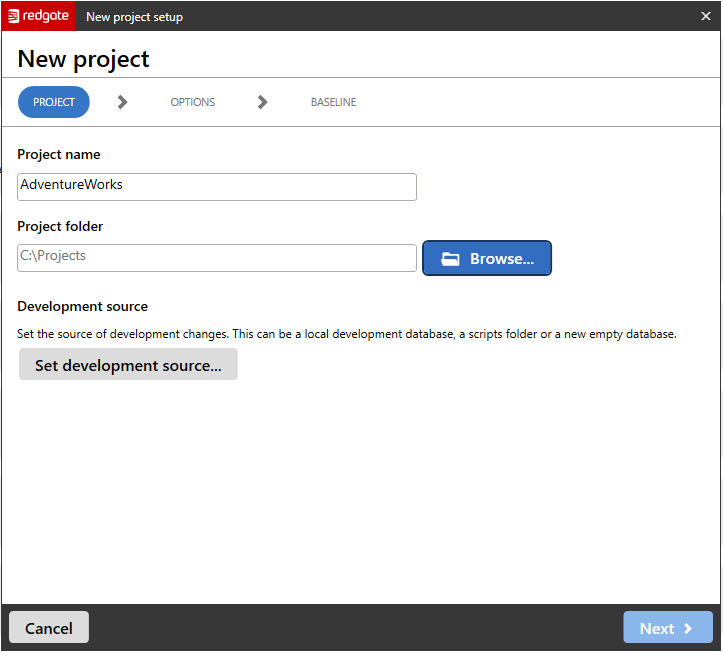The width and height of the screenshot is (723, 653).
Task: Click the "Project name" label
Action: (x=59, y=155)
